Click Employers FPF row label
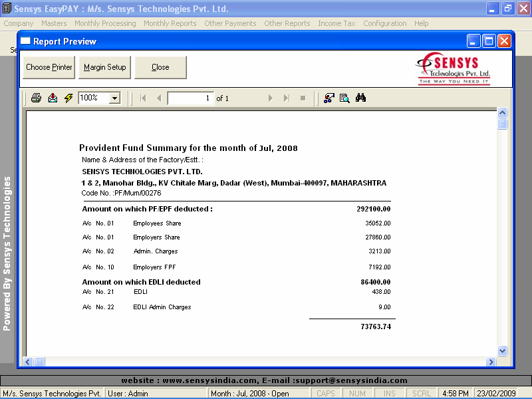Screen dimensions: 532x399 [154, 267]
